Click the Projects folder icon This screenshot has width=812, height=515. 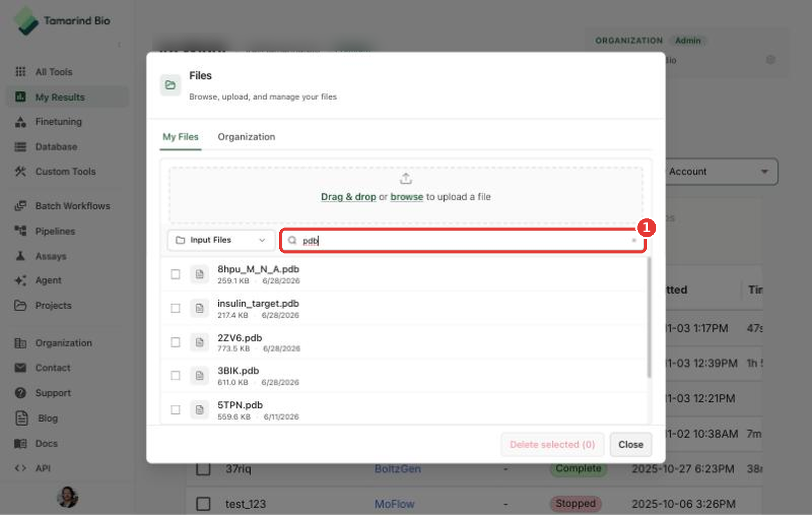[20, 305]
